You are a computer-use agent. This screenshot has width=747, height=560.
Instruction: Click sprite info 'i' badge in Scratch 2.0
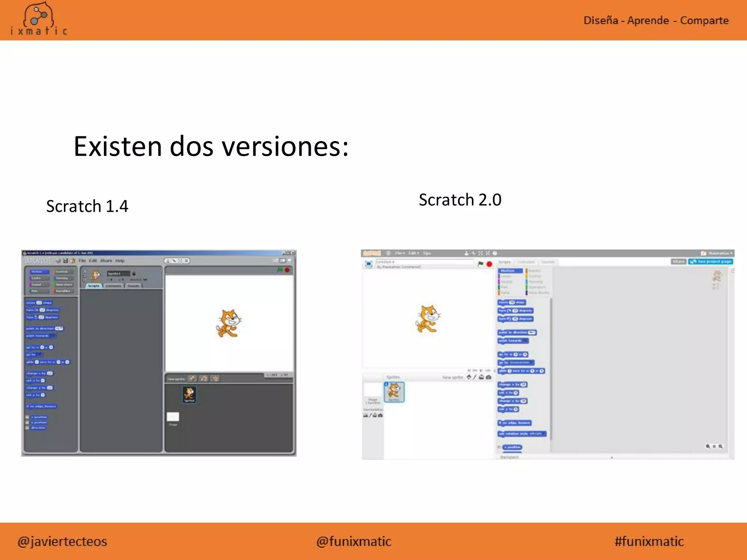[x=386, y=384]
